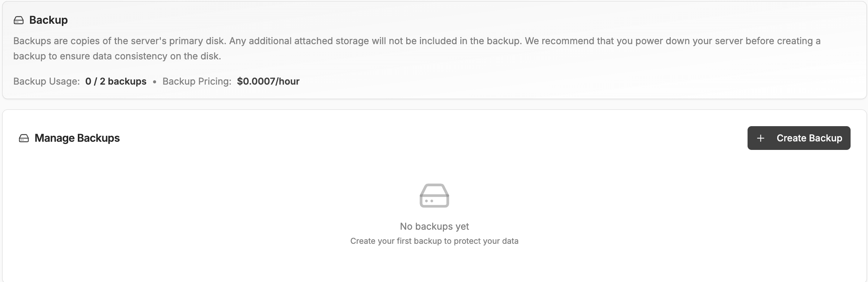The image size is (868, 282).
Task: Click the "Backup Usage:" label
Action: click(x=47, y=81)
